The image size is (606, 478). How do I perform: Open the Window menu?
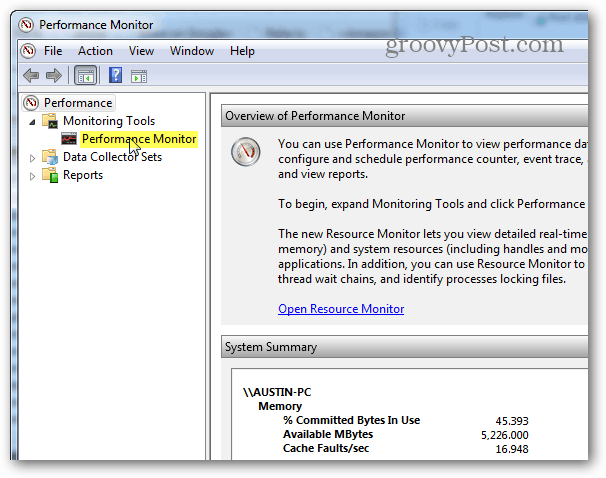(192, 51)
